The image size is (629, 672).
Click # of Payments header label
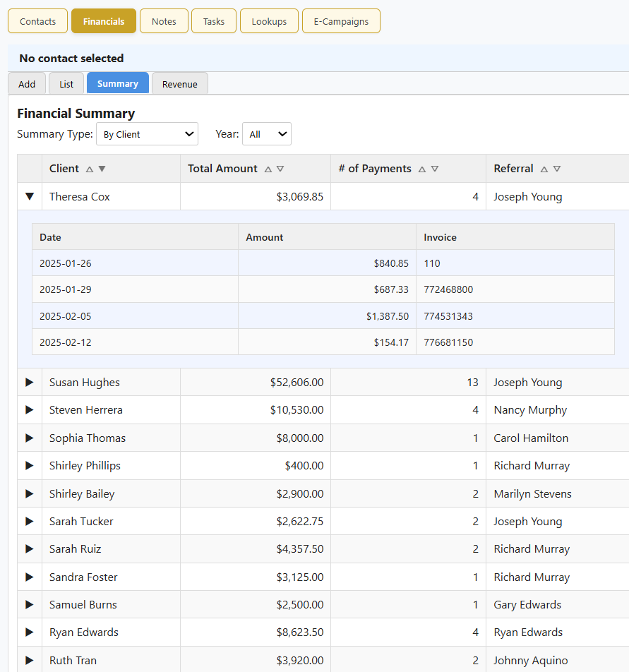click(x=375, y=169)
